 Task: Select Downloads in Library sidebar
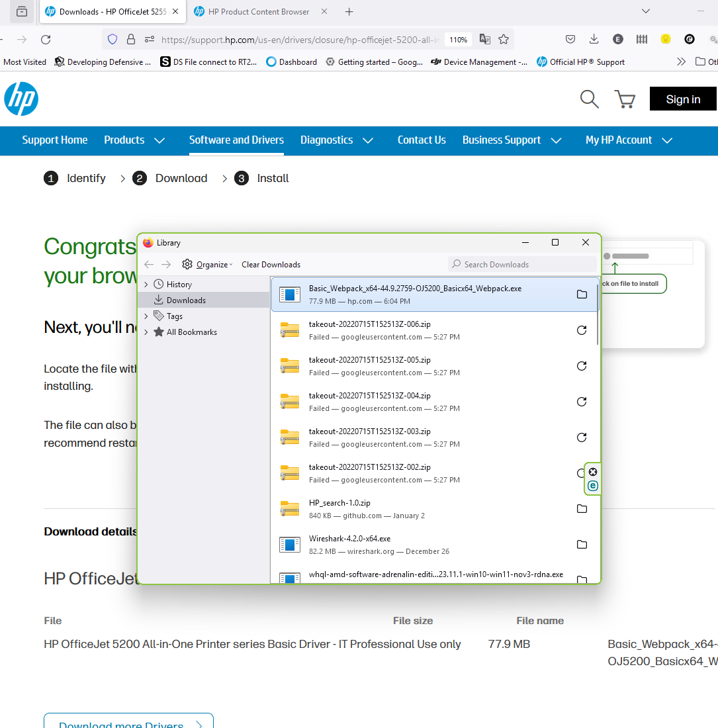204,300
